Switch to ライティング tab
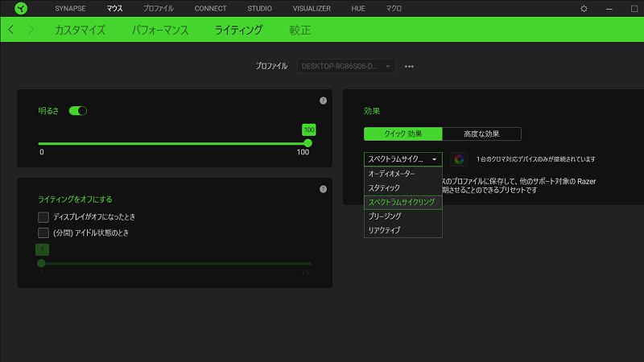 pyautogui.click(x=238, y=30)
